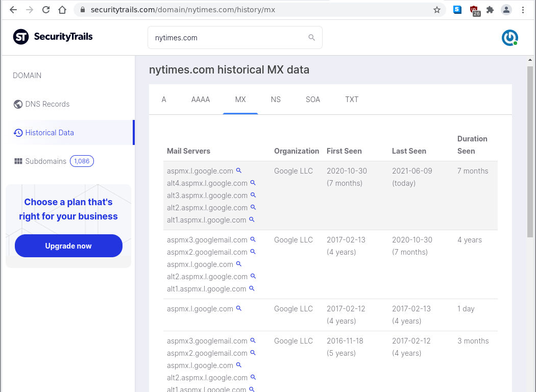536x392 pixels.
Task: Look up aspmx3.googlemail.com in the 3 months row
Action: pyautogui.click(x=253, y=341)
